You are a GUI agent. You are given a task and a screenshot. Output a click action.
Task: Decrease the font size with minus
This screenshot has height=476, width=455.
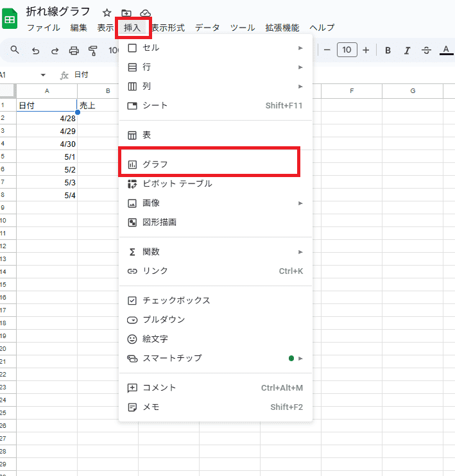tap(327, 50)
